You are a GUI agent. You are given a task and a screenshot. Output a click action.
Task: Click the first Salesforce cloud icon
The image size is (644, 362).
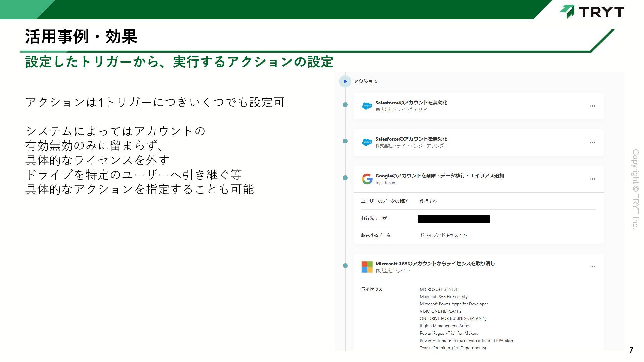367,106
